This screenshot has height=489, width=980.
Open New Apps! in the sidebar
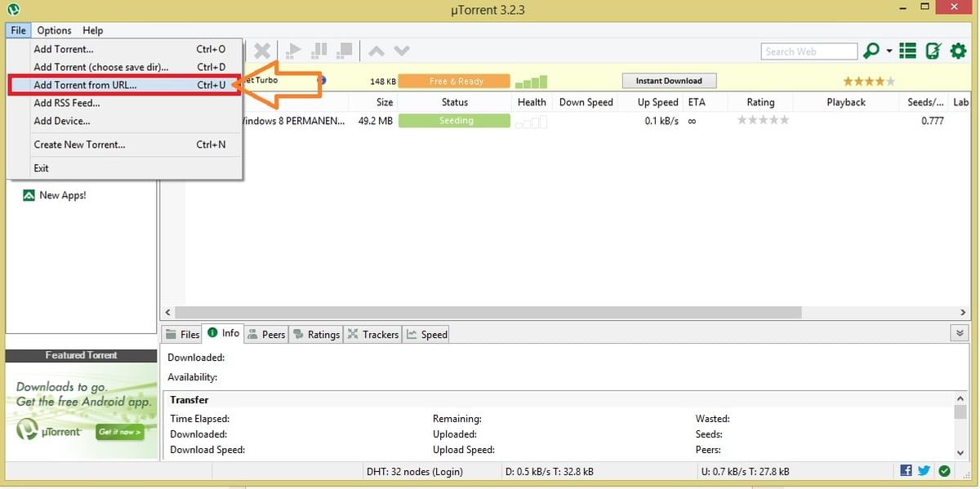pyautogui.click(x=54, y=195)
